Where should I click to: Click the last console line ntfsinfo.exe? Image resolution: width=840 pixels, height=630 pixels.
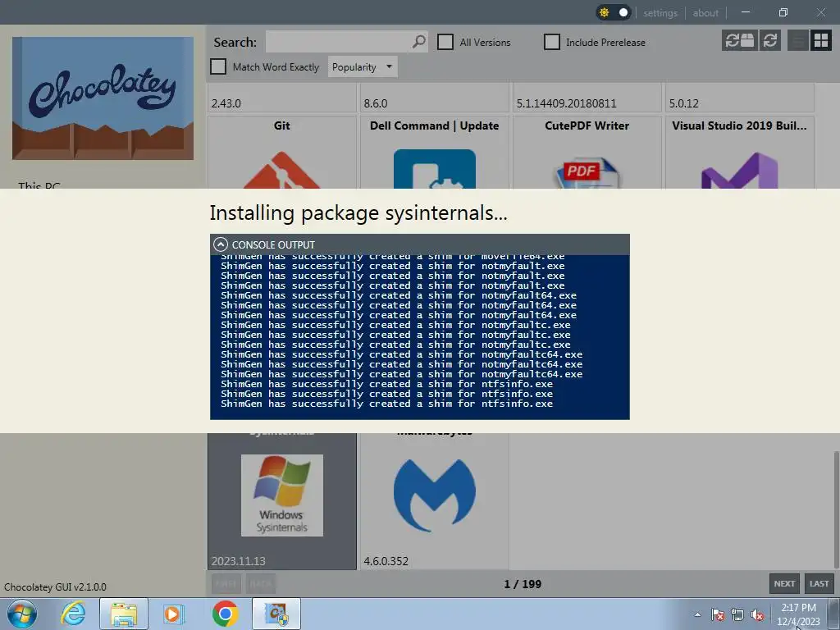386,404
